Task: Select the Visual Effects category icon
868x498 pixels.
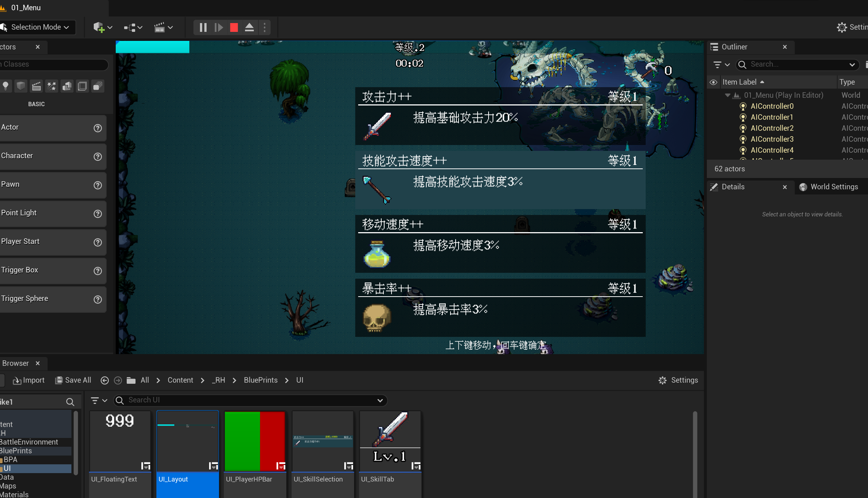Action: 52,86
